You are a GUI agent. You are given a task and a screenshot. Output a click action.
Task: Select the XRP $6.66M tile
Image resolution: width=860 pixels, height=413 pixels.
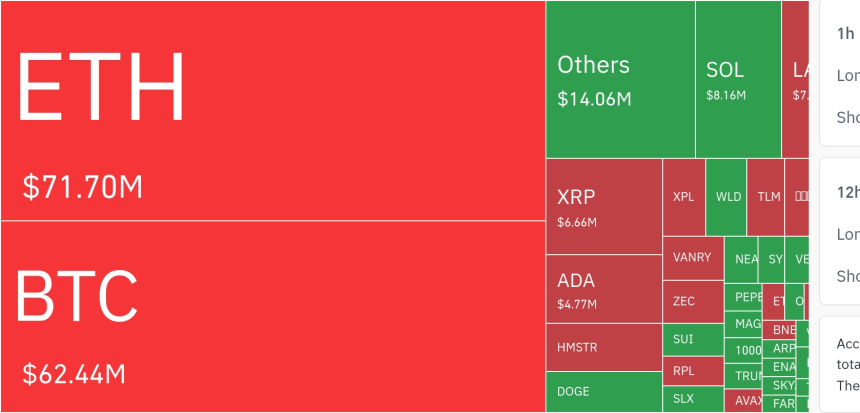(x=604, y=207)
